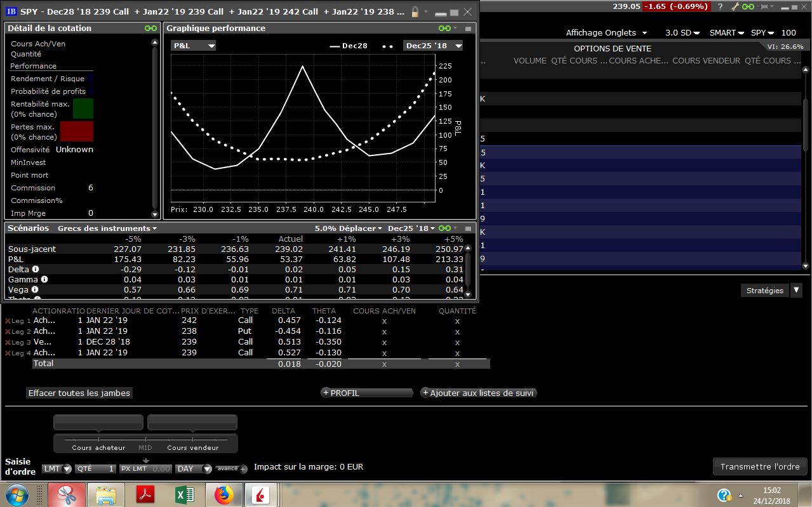Click Cours vendeur on the price slider
Screen dimensions: 812x507
[192, 447]
